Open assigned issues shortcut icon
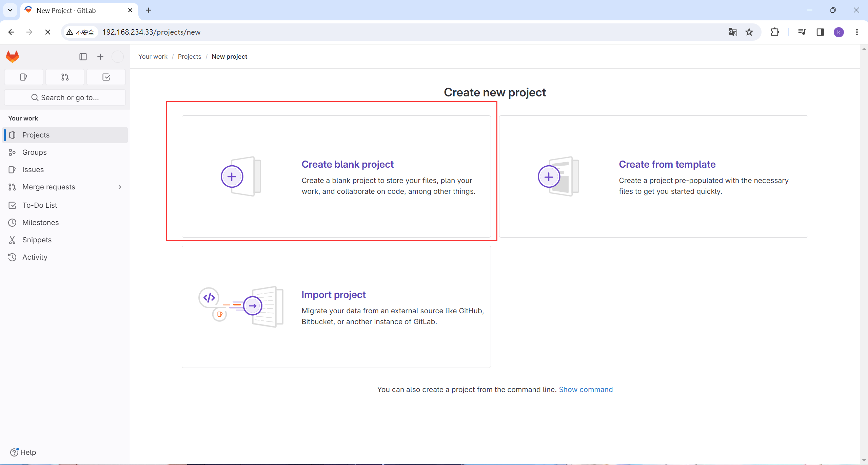868x465 pixels. point(23,77)
